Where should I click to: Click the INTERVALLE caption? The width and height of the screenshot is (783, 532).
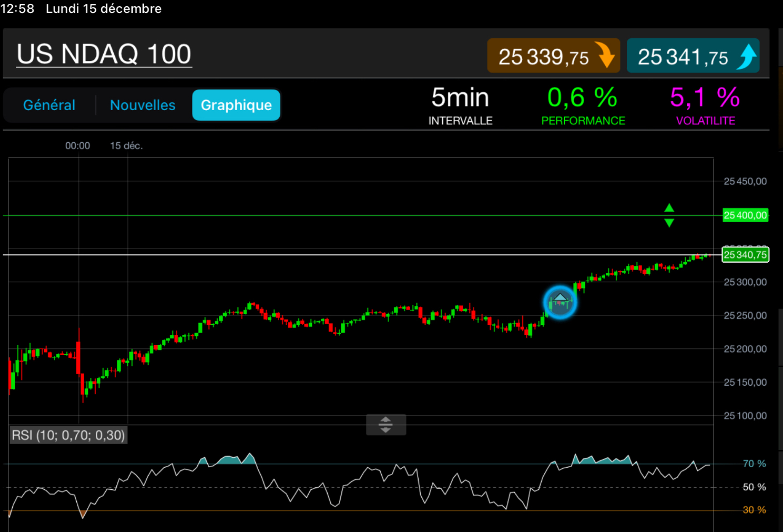tap(461, 121)
